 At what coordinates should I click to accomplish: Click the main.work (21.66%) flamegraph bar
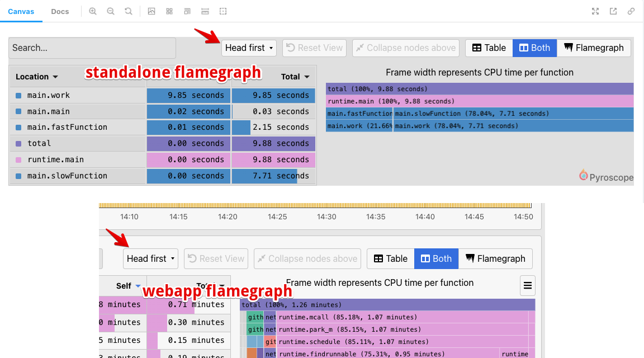pyautogui.click(x=359, y=126)
